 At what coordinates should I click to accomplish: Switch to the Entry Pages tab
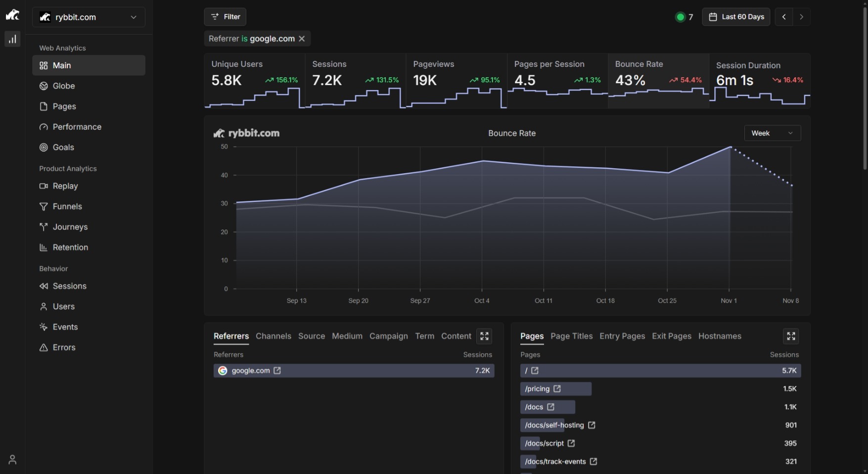coord(622,336)
